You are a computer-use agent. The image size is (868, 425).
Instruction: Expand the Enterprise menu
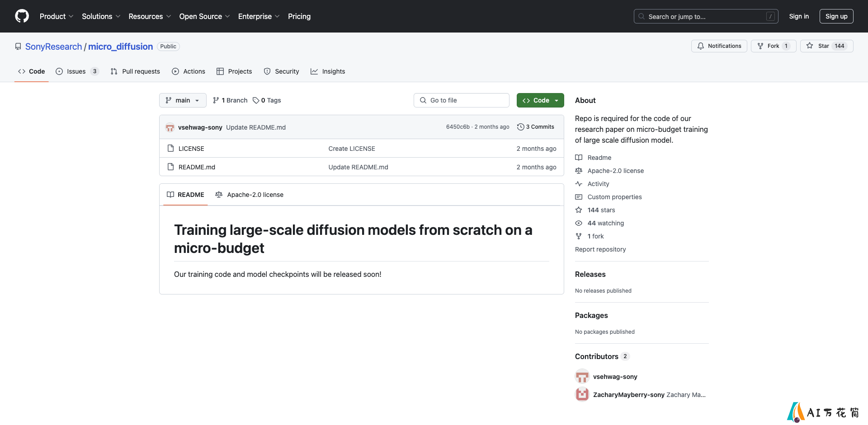[259, 16]
